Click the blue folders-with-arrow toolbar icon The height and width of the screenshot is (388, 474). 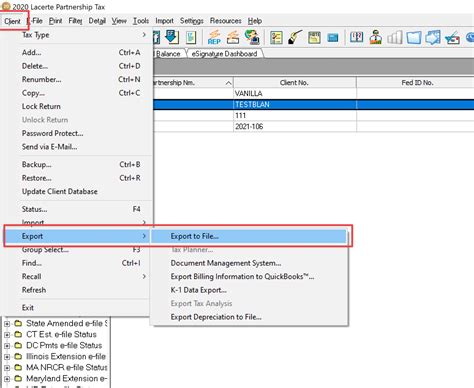(x=433, y=37)
